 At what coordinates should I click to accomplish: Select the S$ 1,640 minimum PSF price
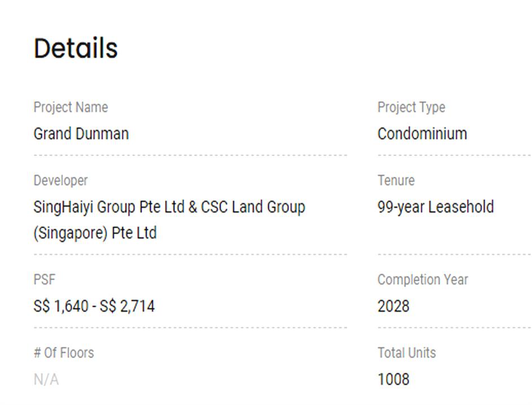[x=61, y=307]
